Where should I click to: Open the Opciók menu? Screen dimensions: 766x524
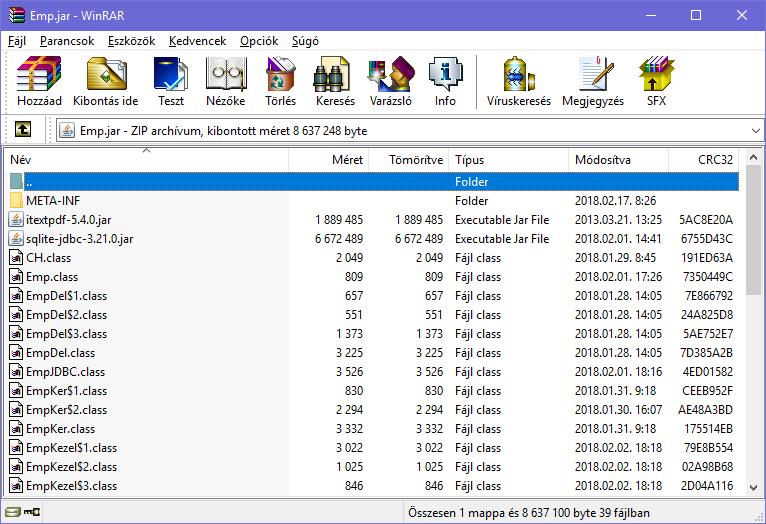(x=259, y=41)
